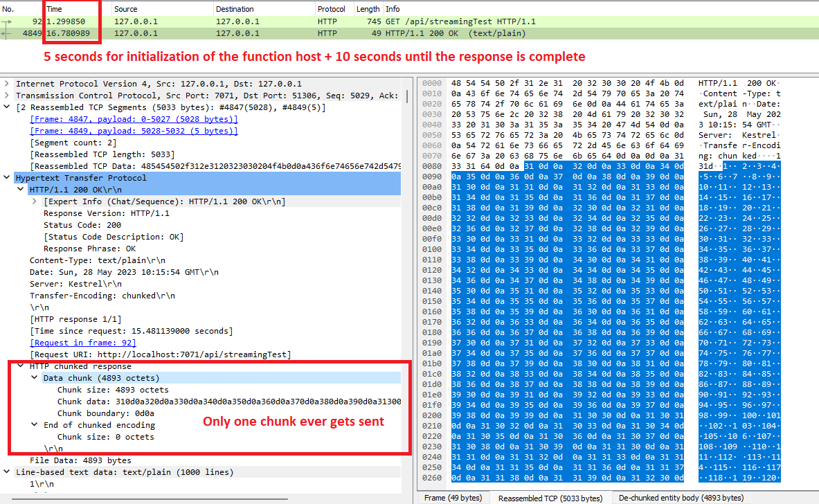The image size is (819, 504).
Task: Expand the Internet Protocol Version 4 node
Action: 7,84
